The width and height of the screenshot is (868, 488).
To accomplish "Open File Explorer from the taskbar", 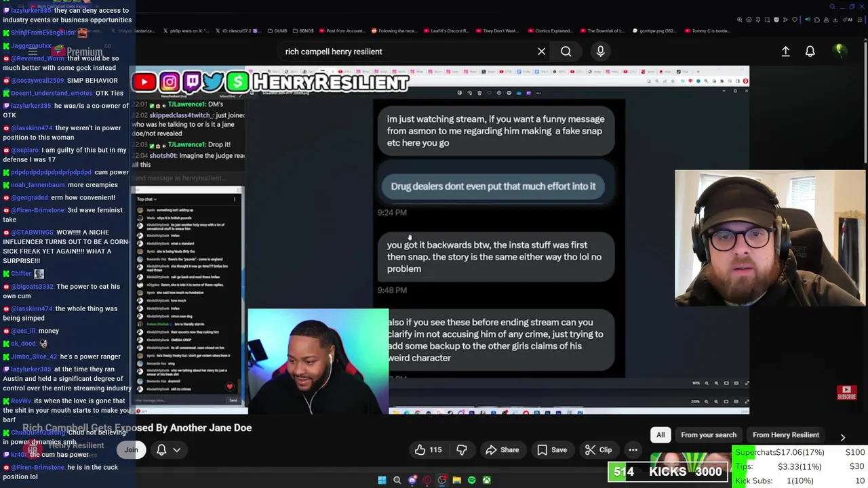I will coord(456,480).
